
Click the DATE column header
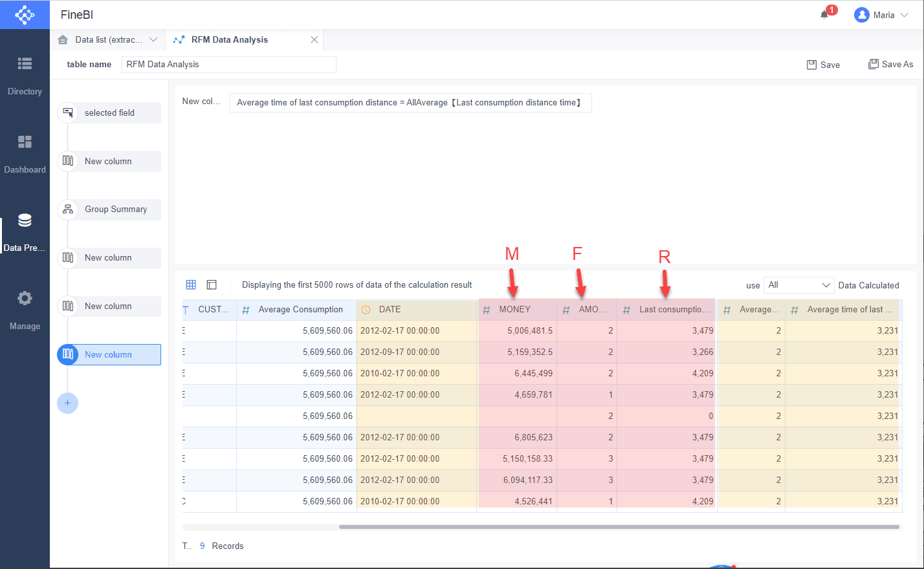[417, 310]
